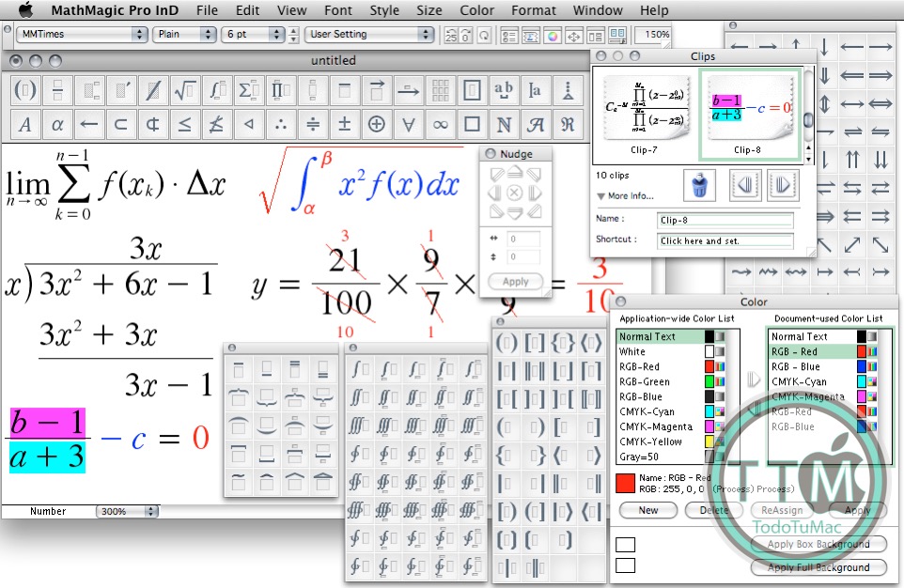Open the integral template palette
904x588 pixels.
coord(217,90)
